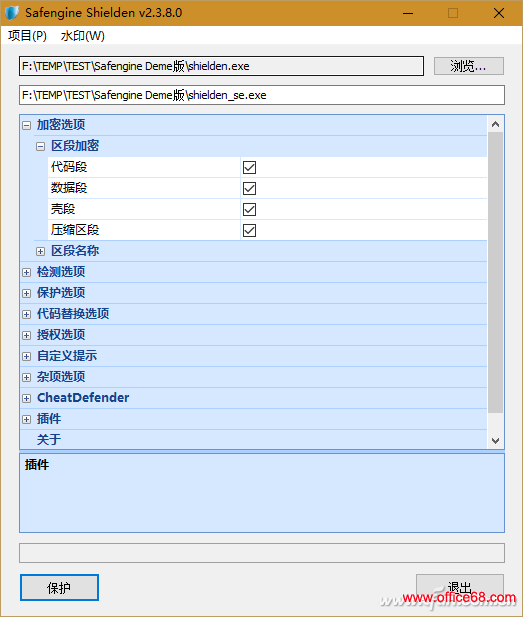Close the Safengine Shielden window
523x617 pixels.
click(499, 13)
